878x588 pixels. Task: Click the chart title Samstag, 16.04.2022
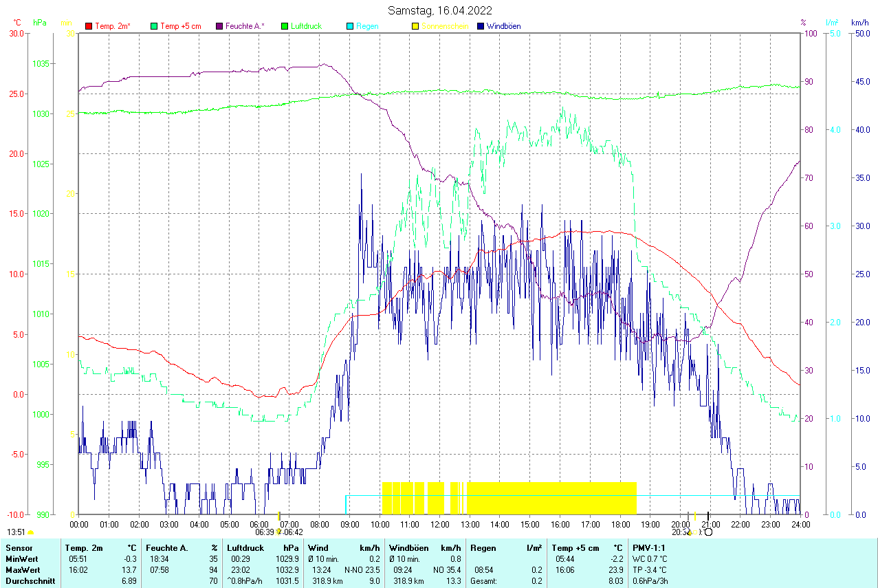coord(439,10)
